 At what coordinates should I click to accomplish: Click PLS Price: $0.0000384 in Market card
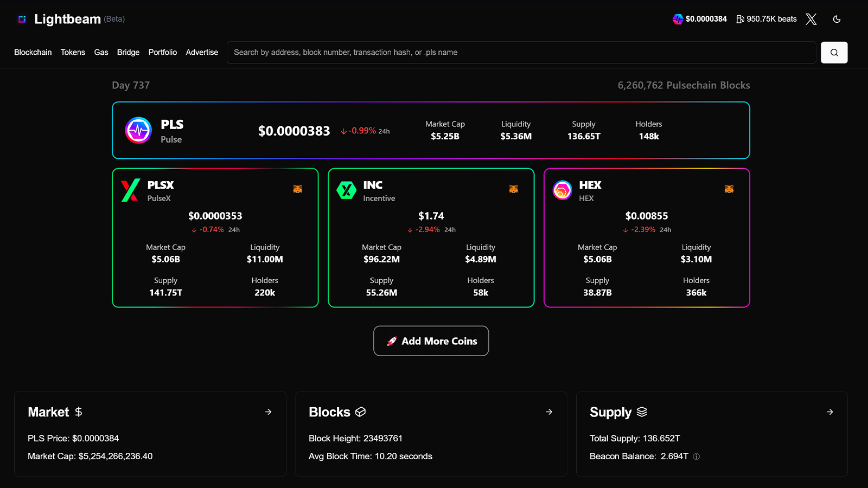(x=73, y=438)
